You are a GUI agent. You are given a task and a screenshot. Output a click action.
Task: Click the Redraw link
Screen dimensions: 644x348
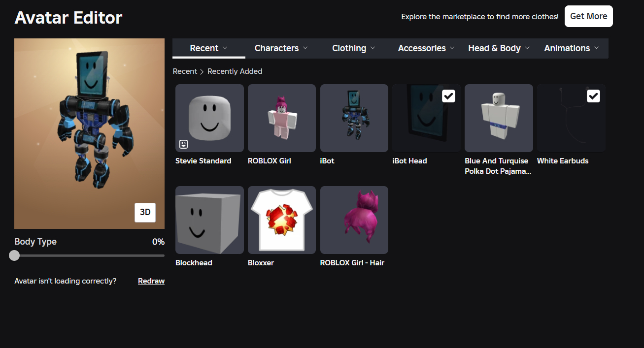[x=151, y=281]
